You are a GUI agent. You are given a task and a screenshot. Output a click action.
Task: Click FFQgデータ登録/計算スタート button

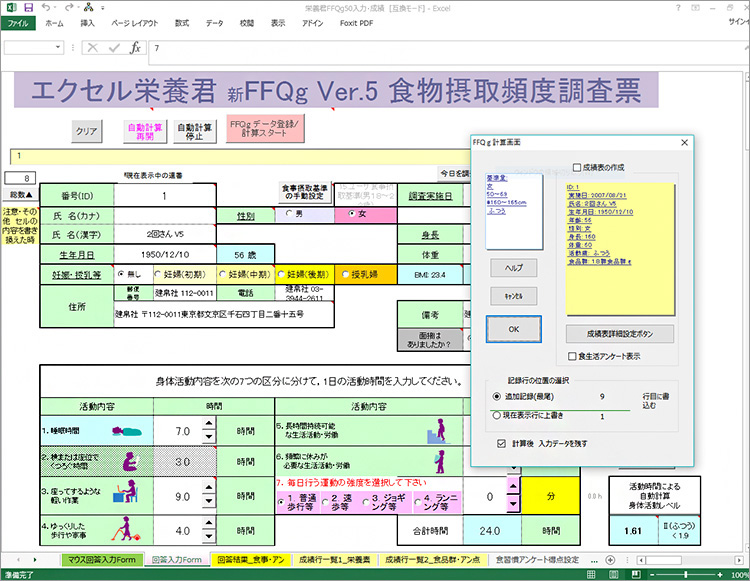click(x=265, y=128)
